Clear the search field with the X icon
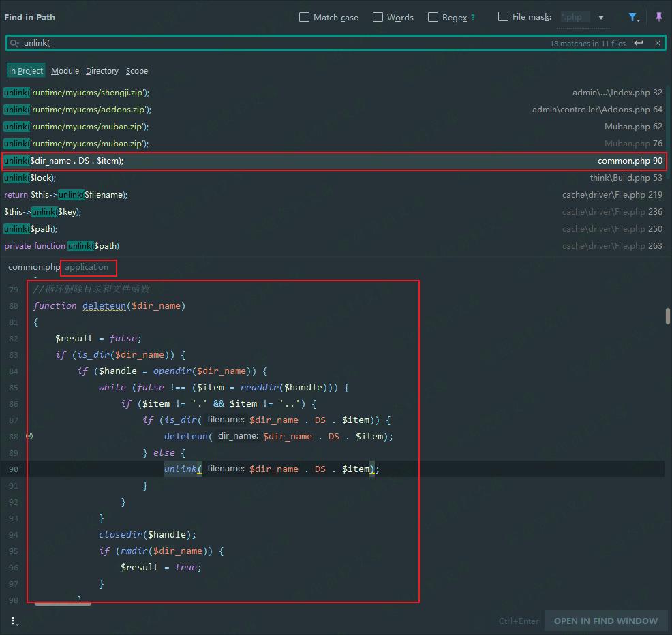 coord(657,43)
